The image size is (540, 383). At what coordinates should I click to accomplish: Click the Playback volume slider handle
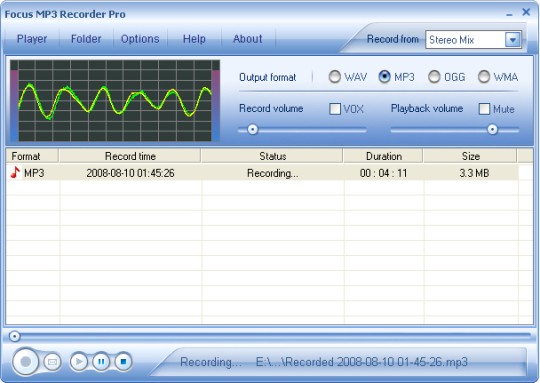pos(492,130)
